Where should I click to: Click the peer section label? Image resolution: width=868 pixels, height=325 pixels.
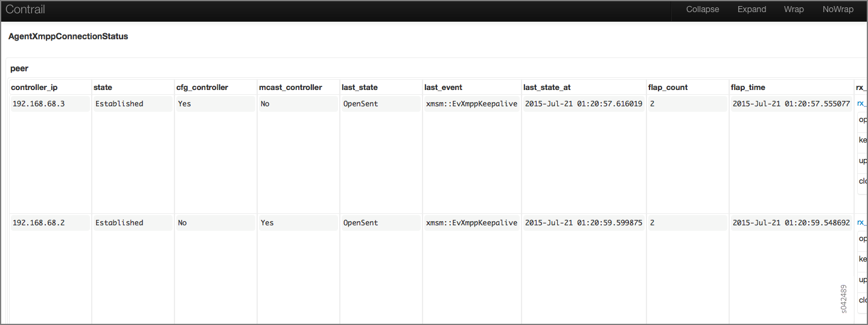coord(19,68)
